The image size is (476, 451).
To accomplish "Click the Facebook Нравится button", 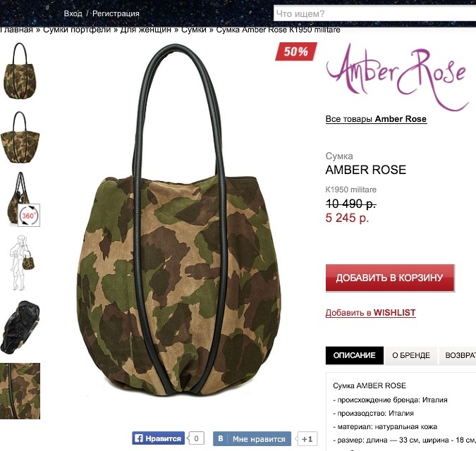I will (158, 438).
